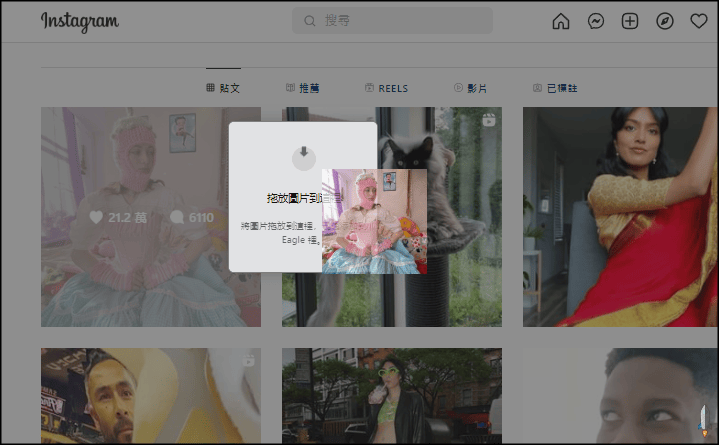
Task: Open the green sunglasses street post
Action: [391, 396]
